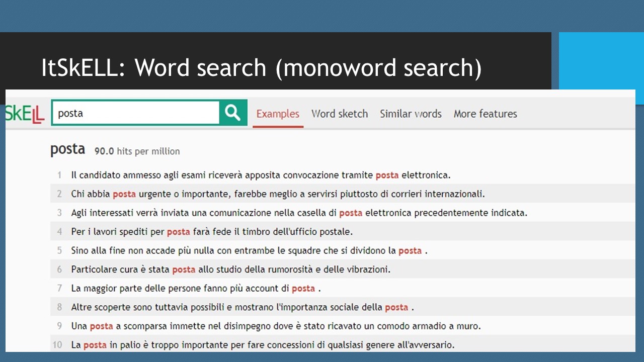Select example 3 starting 'Agli interessati'
This screenshot has height=362, width=644.
click(x=299, y=213)
